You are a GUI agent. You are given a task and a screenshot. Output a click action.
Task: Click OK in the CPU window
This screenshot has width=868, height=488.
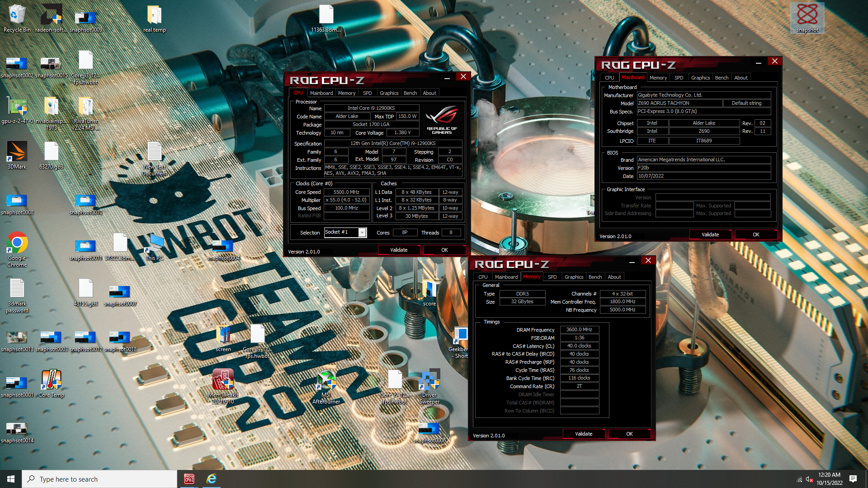coord(445,250)
